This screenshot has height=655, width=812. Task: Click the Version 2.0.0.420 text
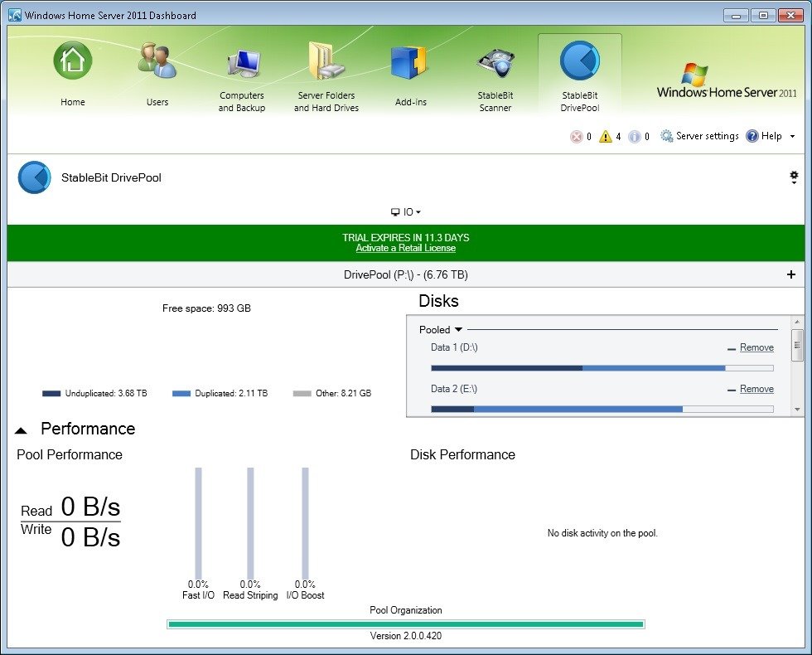point(405,636)
